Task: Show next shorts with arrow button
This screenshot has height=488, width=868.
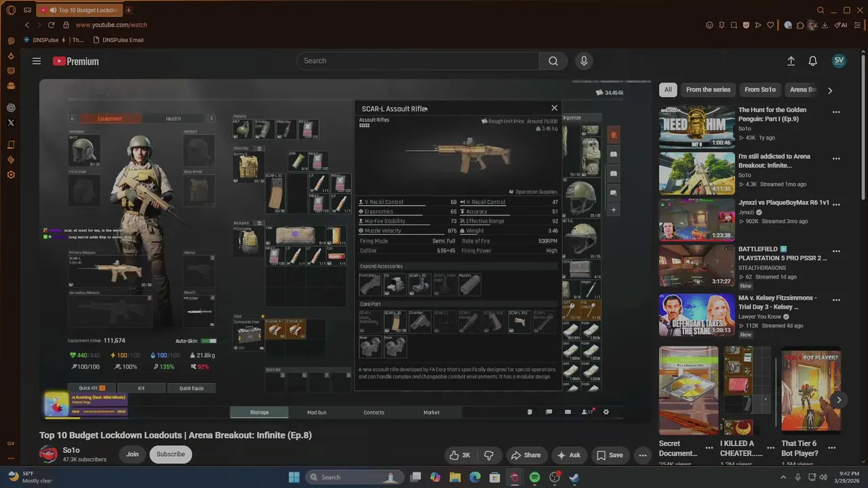Action: (x=839, y=400)
